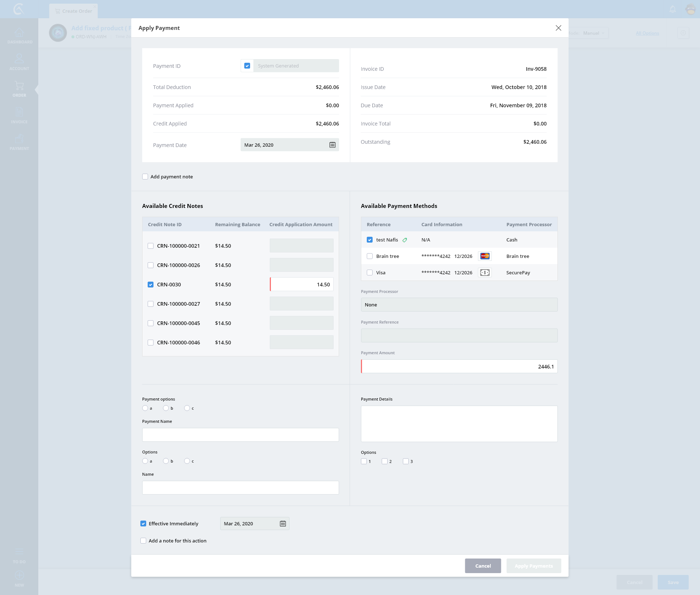Uncheck System Generated Payment ID checkbox
Screen dimensions: 700x595
point(247,66)
